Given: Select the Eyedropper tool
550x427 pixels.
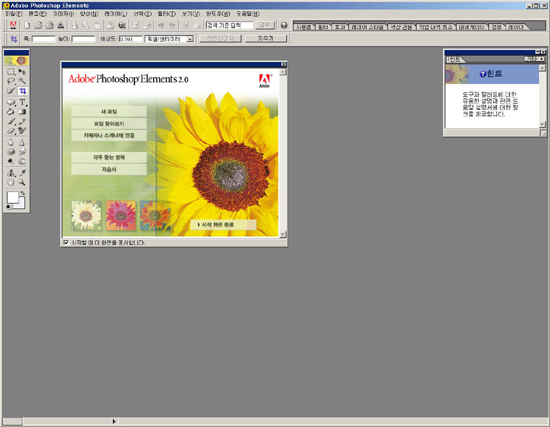Looking at the screenshot, I should [22, 173].
